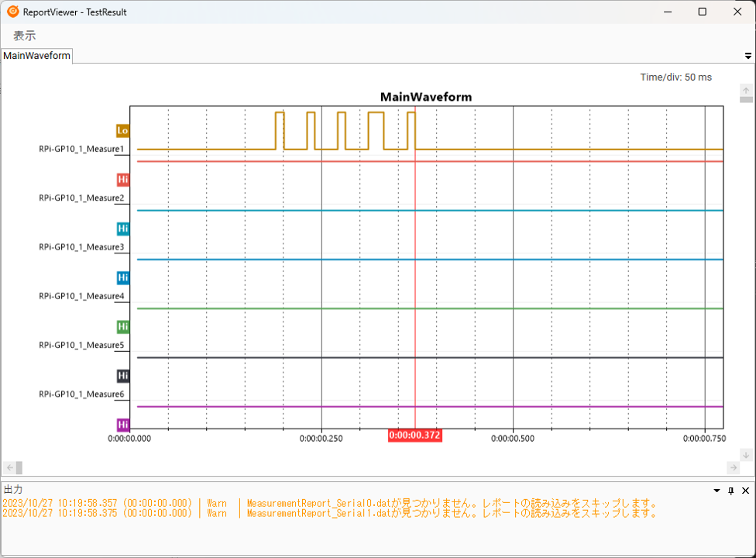Switch to the MainWaveform tab
Screen dimensions: 756x558
point(36,56)
